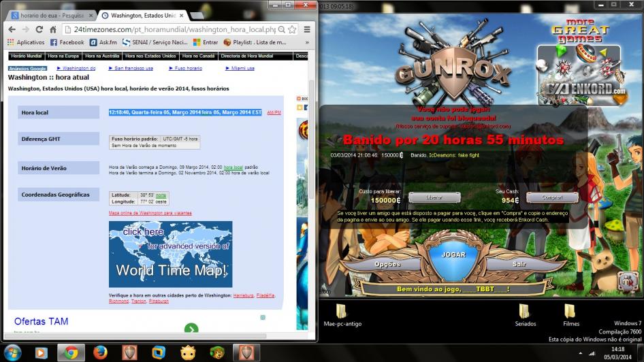Open the Facebook bookmark
The width and height of the screenshot is (644, 362).
point(67,42)
